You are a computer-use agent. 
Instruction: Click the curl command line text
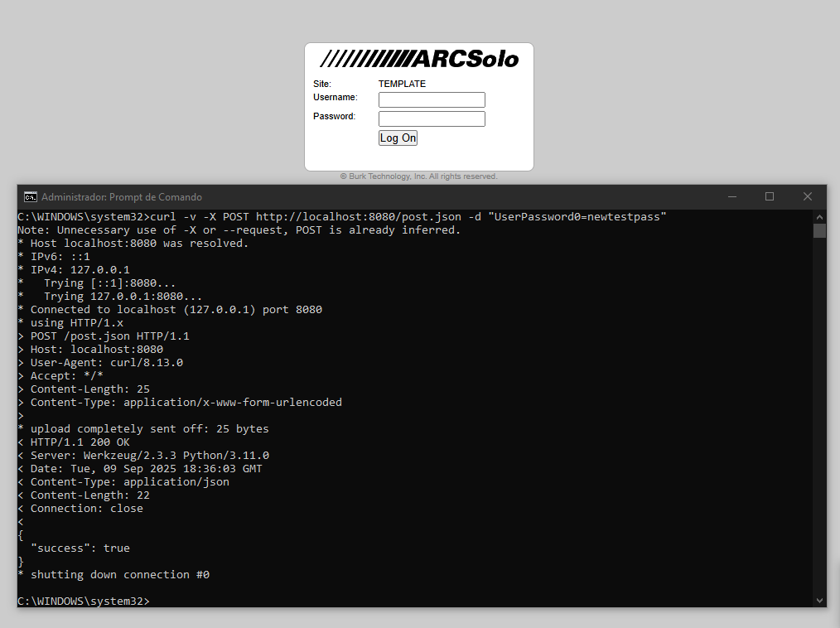[408, 216]
